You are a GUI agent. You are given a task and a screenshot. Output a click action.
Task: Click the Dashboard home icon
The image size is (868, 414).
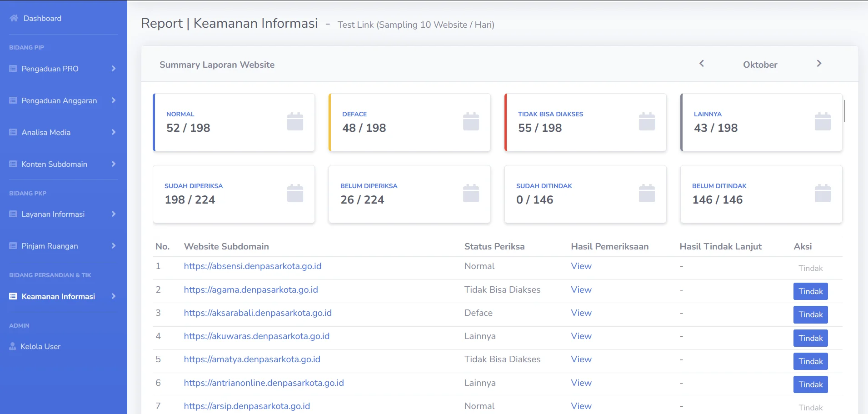[13, 18]
